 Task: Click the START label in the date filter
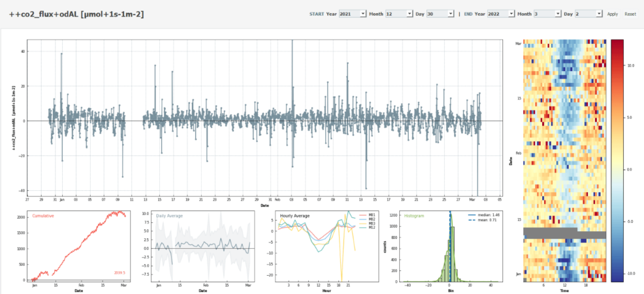click(x=316, y=14)
